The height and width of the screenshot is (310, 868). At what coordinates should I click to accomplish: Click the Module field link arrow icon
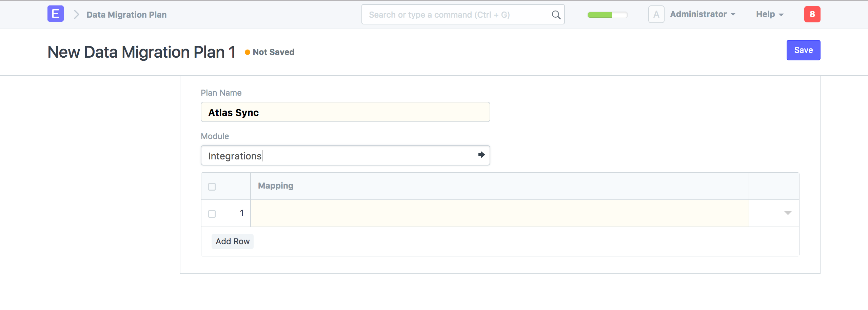click(481, 155)
